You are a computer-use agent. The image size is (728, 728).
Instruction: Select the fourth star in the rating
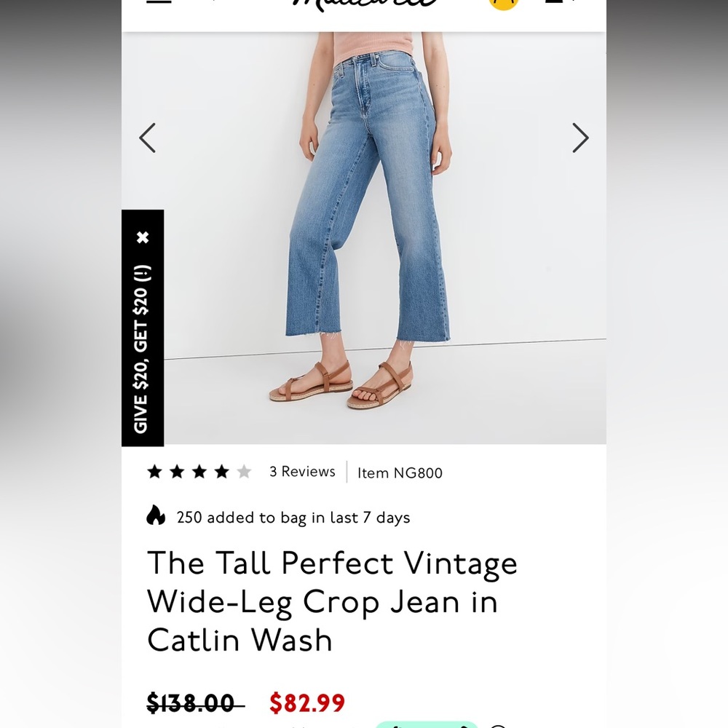pos(221,472)
